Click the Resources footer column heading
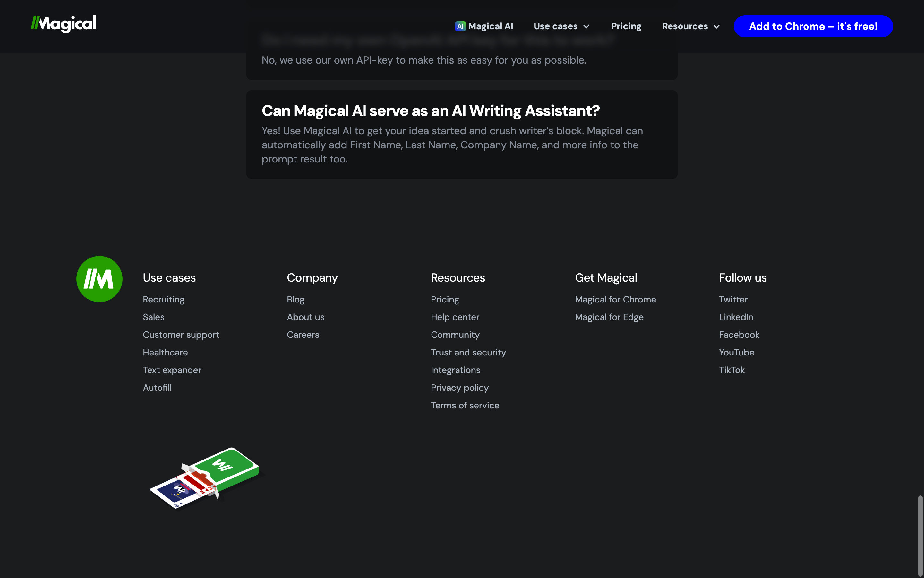The image size is (924, 578). (458, 277)
